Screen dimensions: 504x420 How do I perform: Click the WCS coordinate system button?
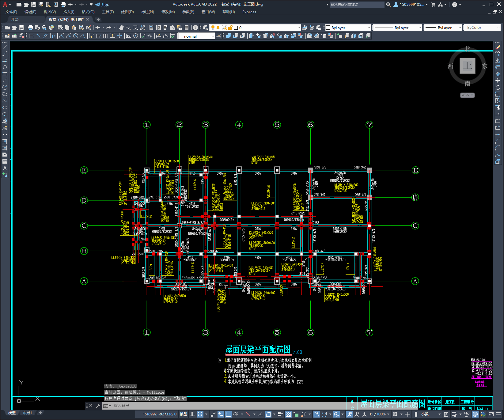pyautogui.click(x=467, y=95)
